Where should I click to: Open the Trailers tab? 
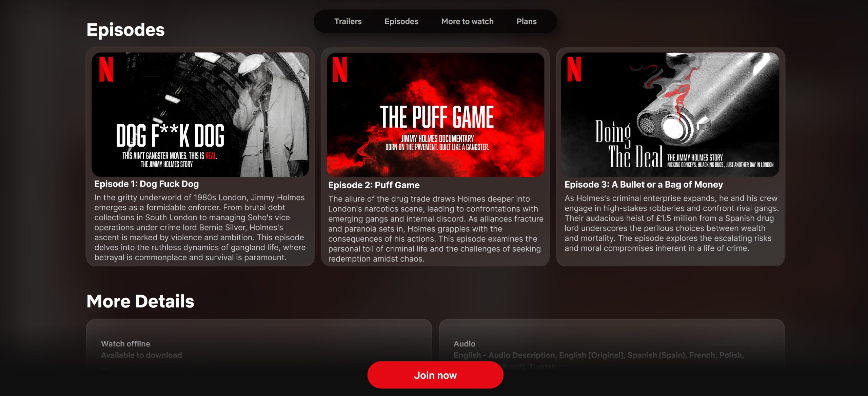(348, 21)
